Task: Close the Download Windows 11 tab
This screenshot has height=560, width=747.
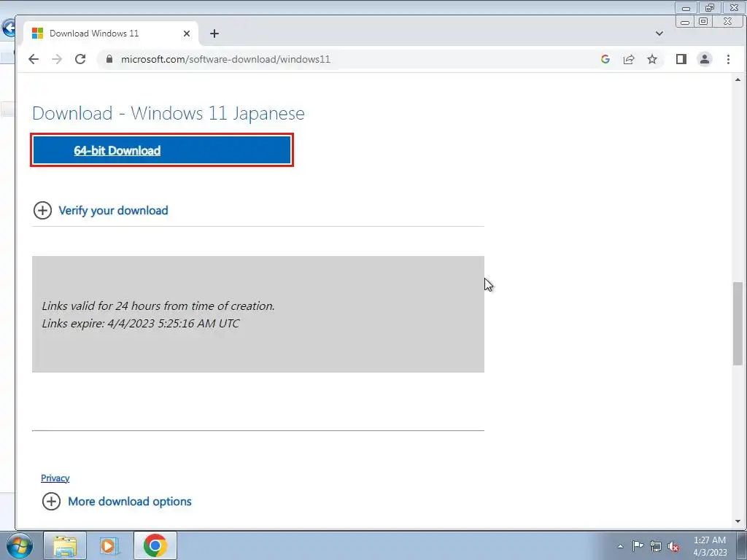Action: click(187, 34)
